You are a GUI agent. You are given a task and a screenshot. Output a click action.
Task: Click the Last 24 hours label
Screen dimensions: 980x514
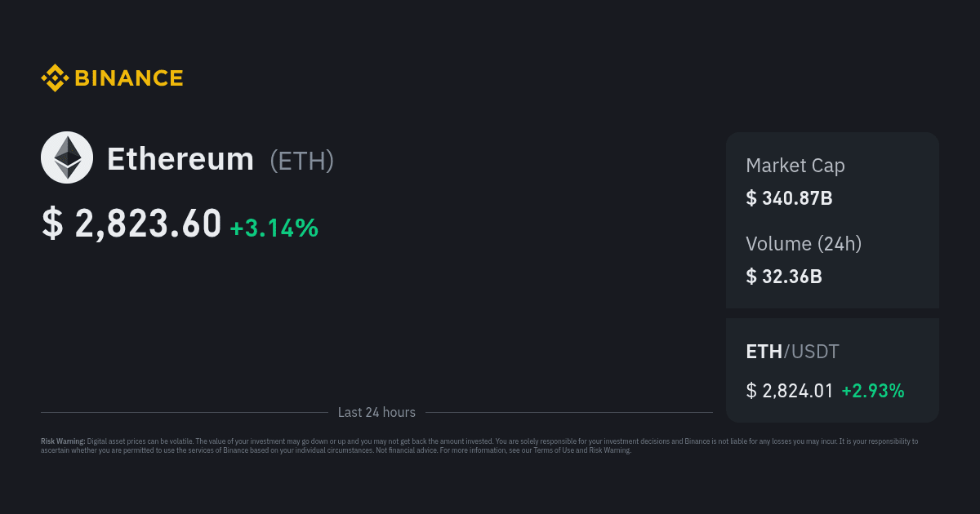tap(376, 413)
